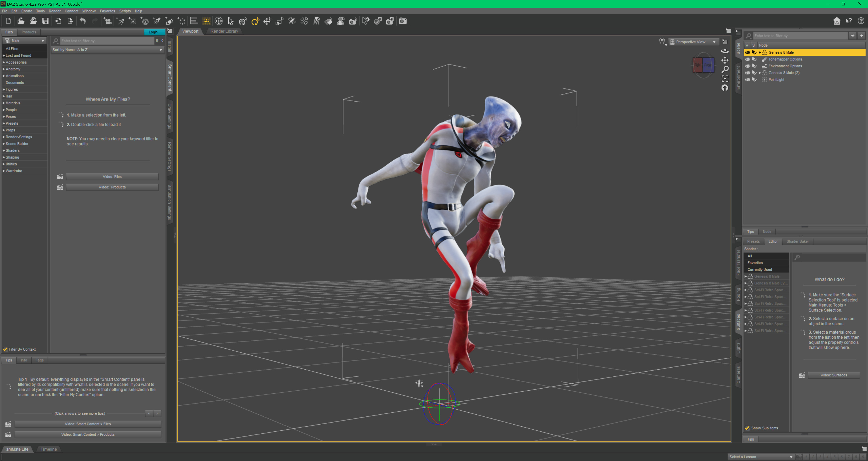
Task: Select the Scale tool
Action: click(279, 21)
